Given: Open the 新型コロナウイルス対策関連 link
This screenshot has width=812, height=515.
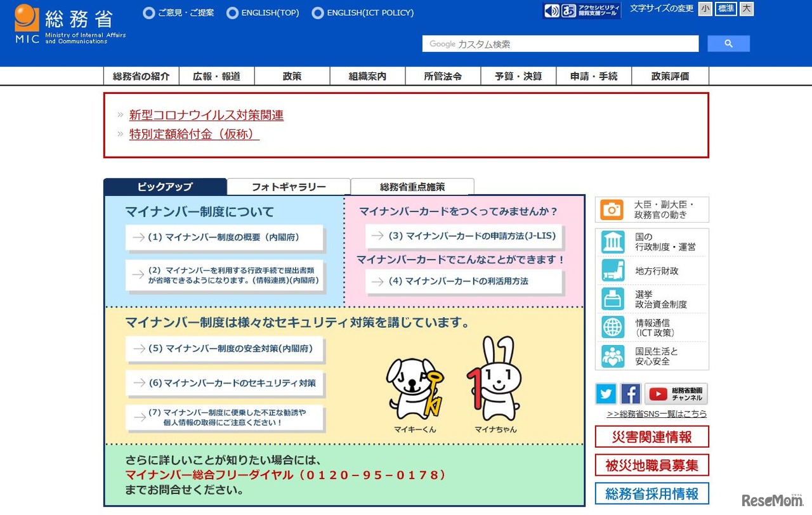Looking at the screenshot, I should [x=206, y=115].
